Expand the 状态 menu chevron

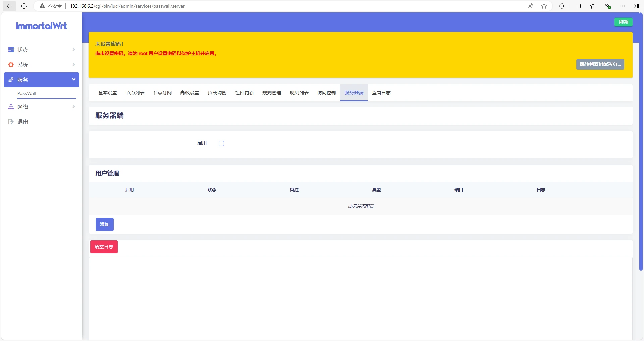click(x=73, y=49)
